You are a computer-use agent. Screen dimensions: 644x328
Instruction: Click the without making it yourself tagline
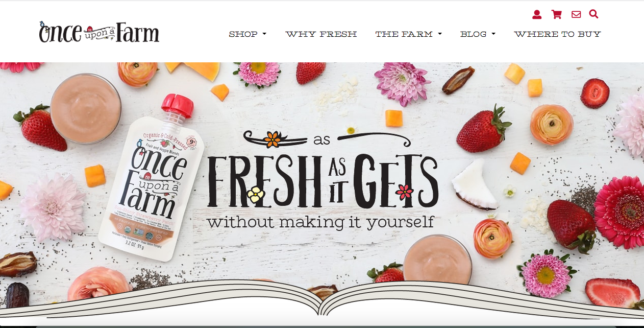[320, 222]
